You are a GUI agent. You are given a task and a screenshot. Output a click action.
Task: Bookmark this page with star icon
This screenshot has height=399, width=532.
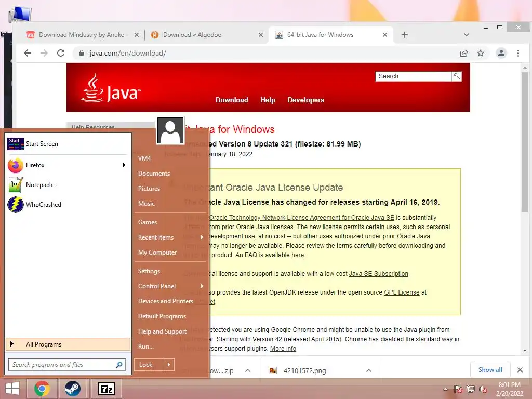[481, 53]
